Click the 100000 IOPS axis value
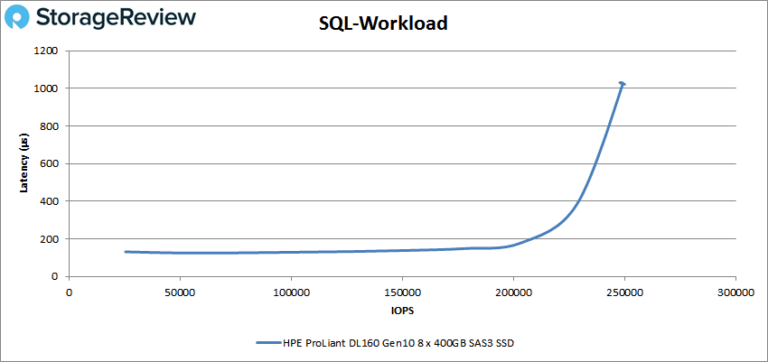Viewport: 768px width, 362px height. (291, 292)
